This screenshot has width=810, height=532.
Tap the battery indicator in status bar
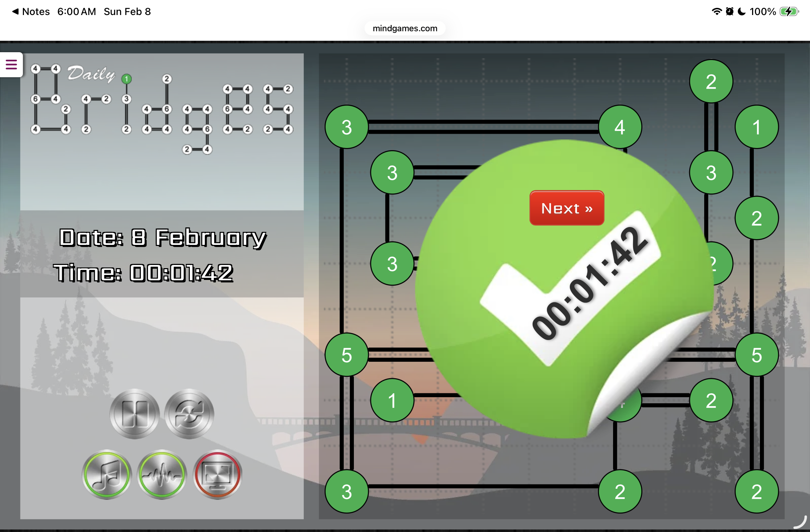(789, 11)
